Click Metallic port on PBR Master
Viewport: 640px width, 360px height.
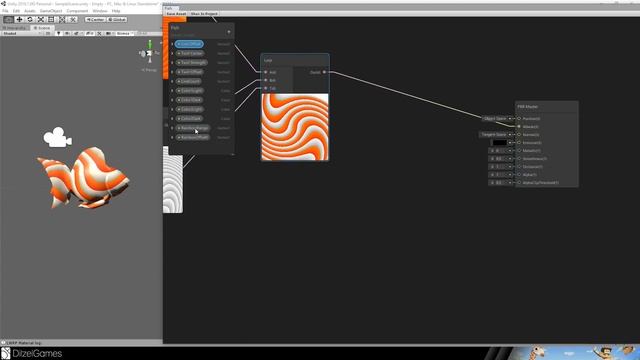[x=519, y=151]
